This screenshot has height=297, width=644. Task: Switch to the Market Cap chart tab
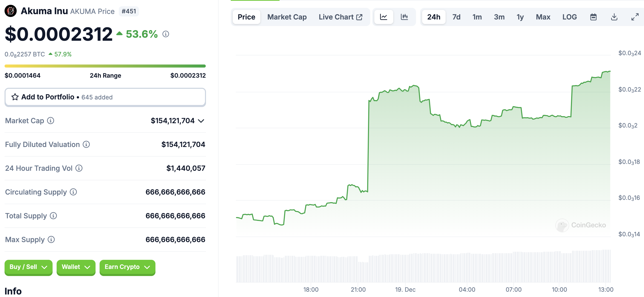click(x=287, y=17)
